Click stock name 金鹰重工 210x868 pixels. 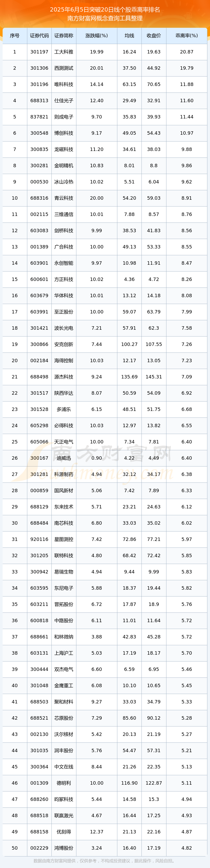click(64, 685)
